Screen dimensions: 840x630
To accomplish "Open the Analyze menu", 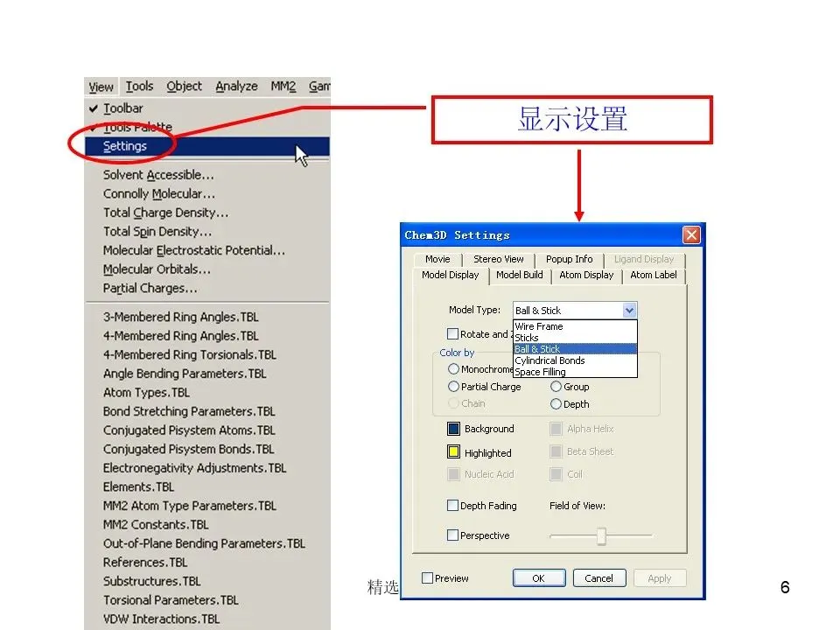I will pyautogui.click(x=236, y=87).
